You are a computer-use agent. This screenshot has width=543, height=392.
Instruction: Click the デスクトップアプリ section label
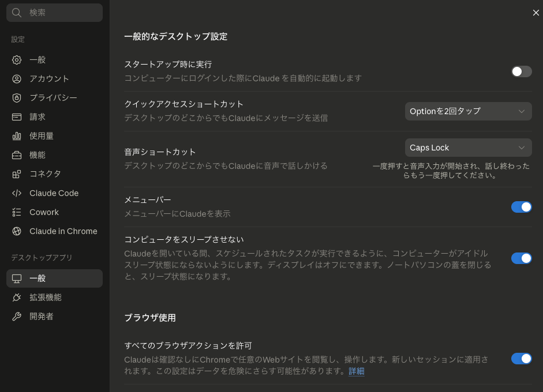(42, 258)
